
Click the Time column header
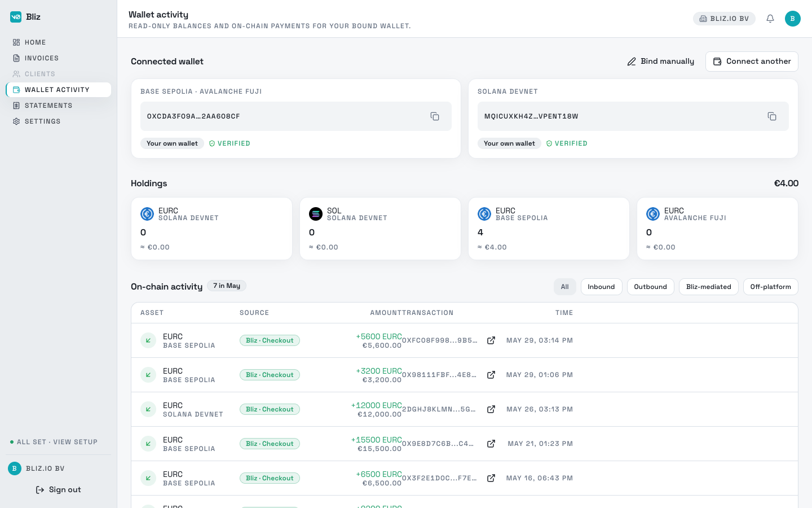click(x=564, y=313)
